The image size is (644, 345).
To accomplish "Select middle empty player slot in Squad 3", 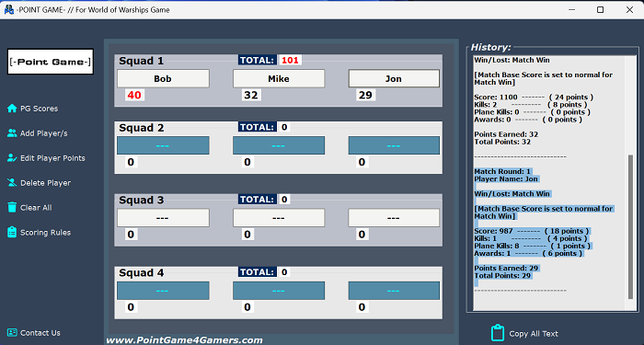I will pos(279,218).
